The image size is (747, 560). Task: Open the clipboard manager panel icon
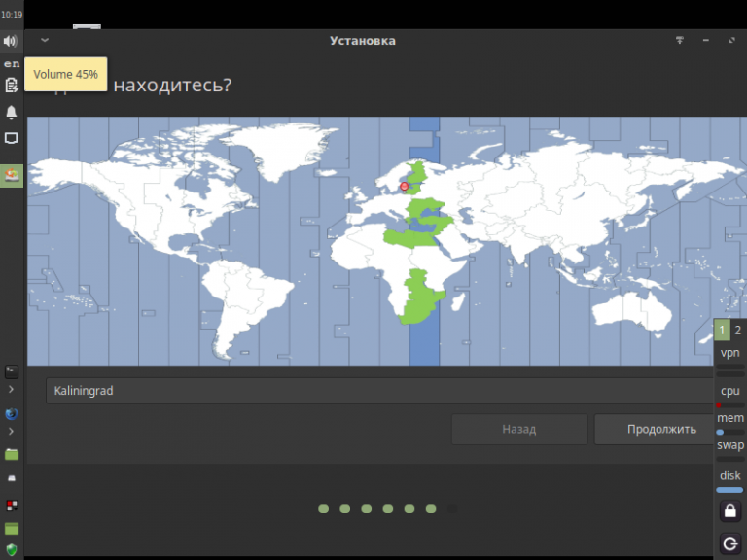pyautogui.click(x=11, y=86)
